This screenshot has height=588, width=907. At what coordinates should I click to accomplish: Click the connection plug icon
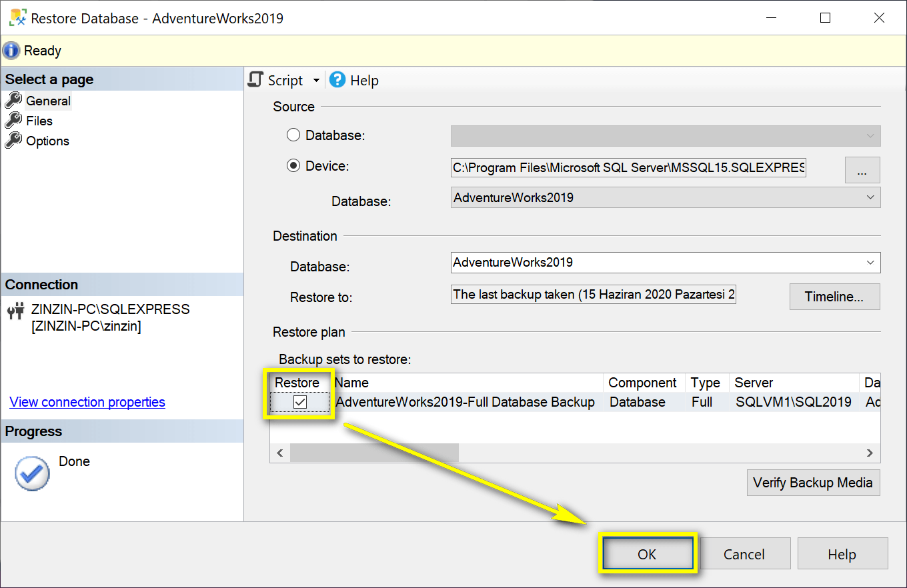[x=15, y=311]
